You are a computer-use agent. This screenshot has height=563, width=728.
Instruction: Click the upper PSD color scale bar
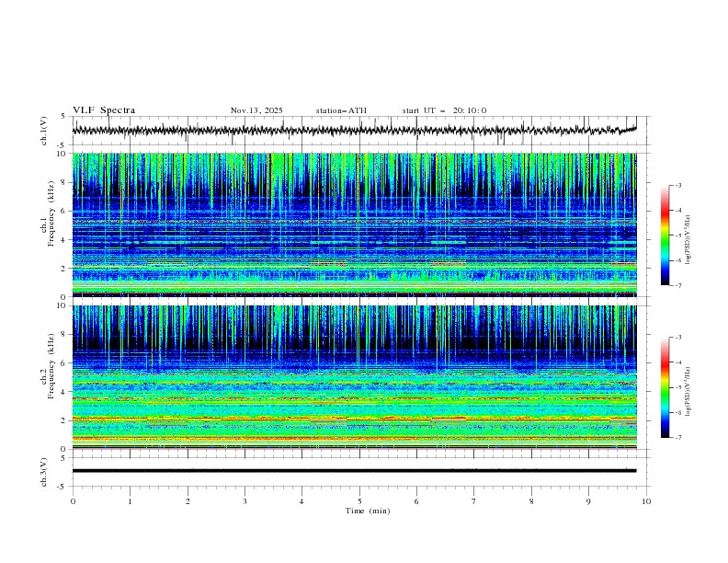point(665,236)
